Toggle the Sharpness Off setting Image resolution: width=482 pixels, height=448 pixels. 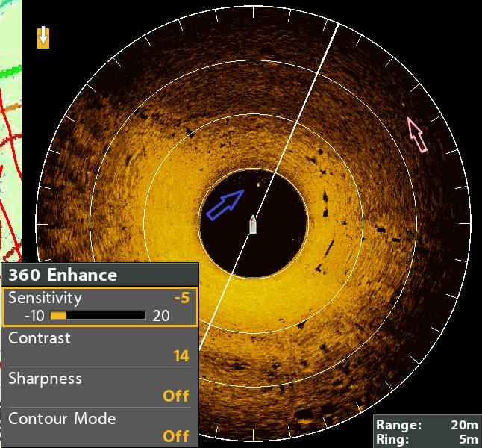pos(175,396)
